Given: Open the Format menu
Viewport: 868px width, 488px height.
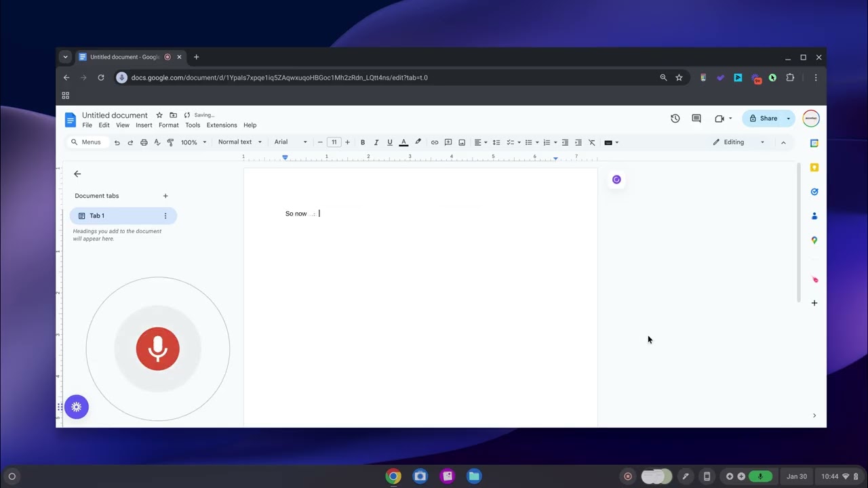Looking at the screenshot, I should pos(169,125).
